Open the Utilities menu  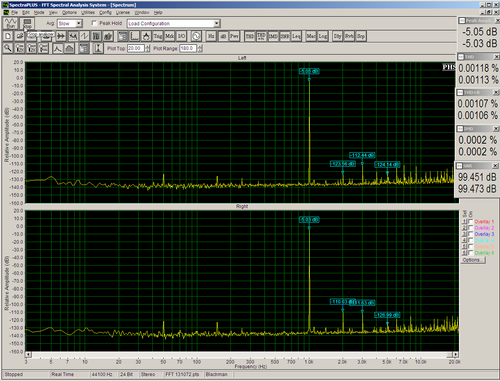coord(88,12)
